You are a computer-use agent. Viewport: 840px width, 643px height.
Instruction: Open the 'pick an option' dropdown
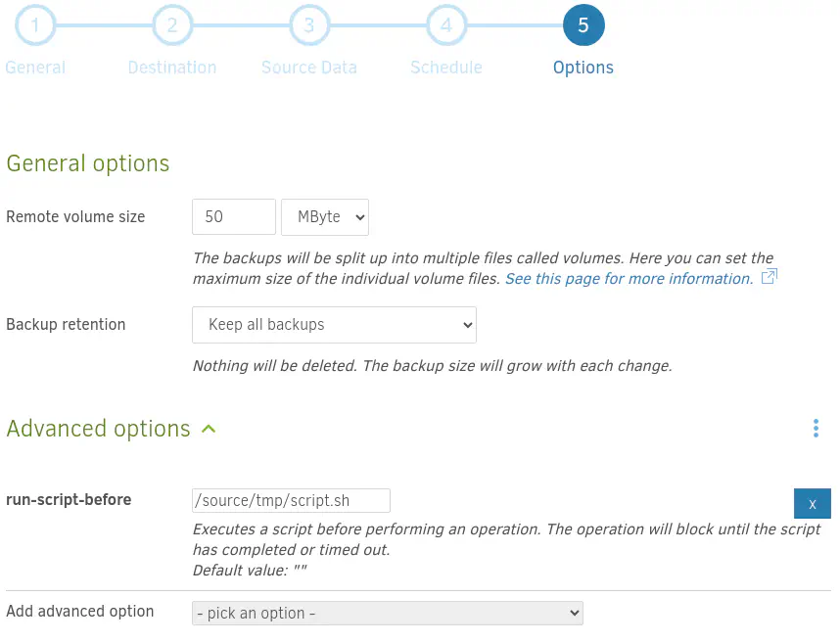coord(388,613)
